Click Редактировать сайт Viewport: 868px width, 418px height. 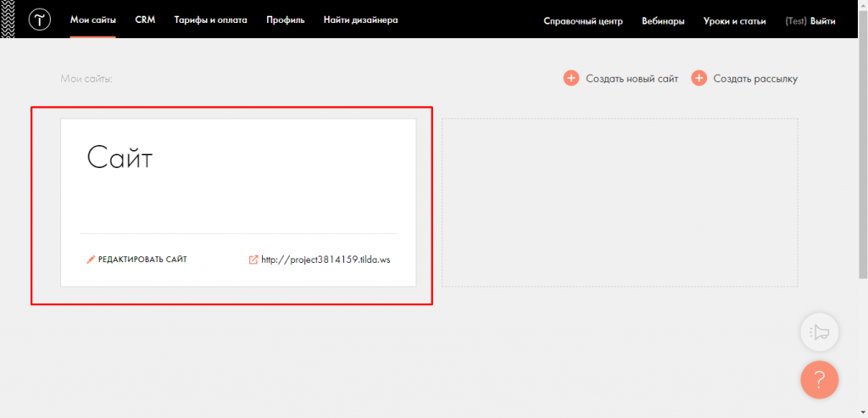click(142, 259)
